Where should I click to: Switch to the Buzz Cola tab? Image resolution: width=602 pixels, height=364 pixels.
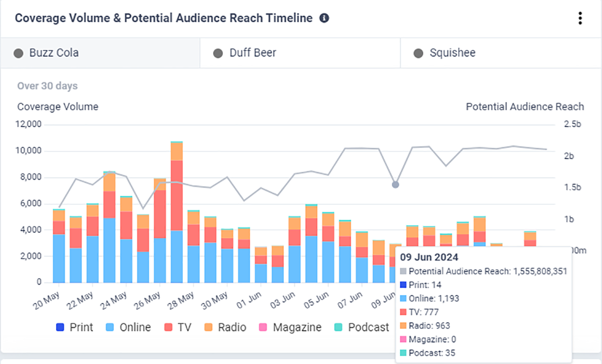54,53
